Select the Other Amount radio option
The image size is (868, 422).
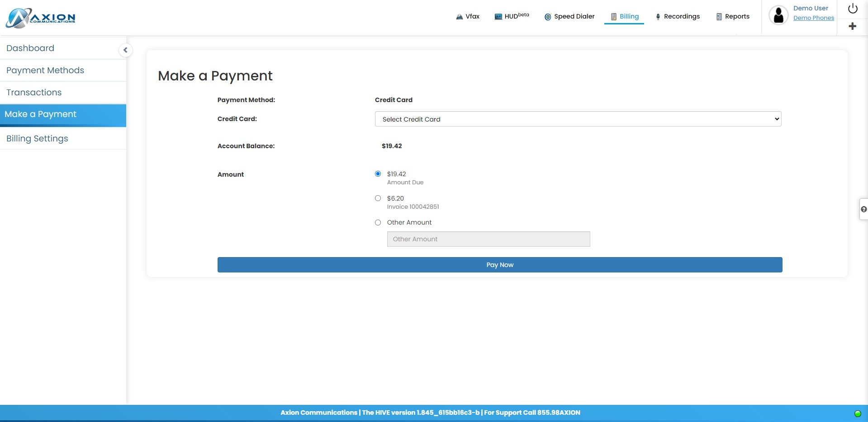[378, 223]
